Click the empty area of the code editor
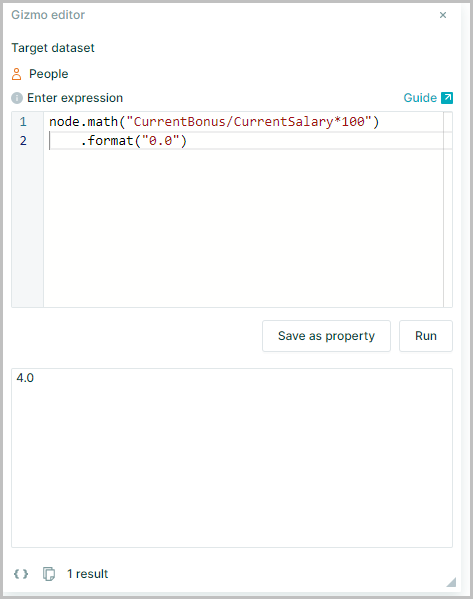This screenshot has width=473, height=599. pos(243,229)
